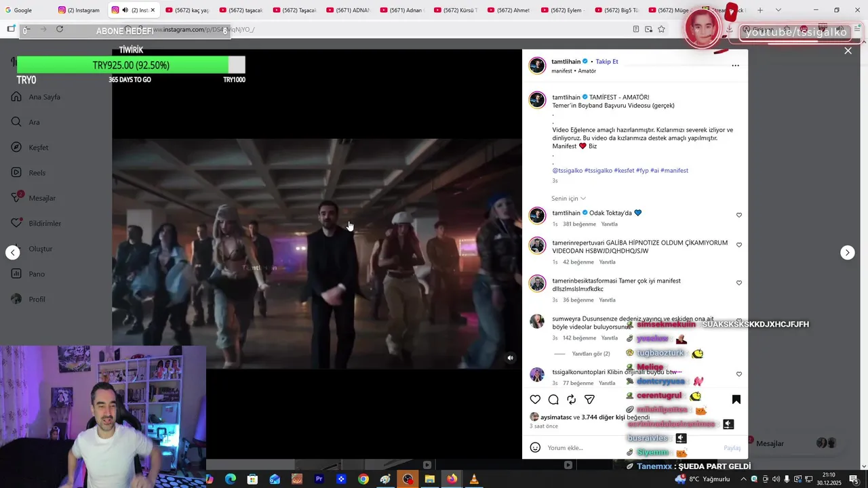Reload the page in browser toolbar

click(60, 29)
